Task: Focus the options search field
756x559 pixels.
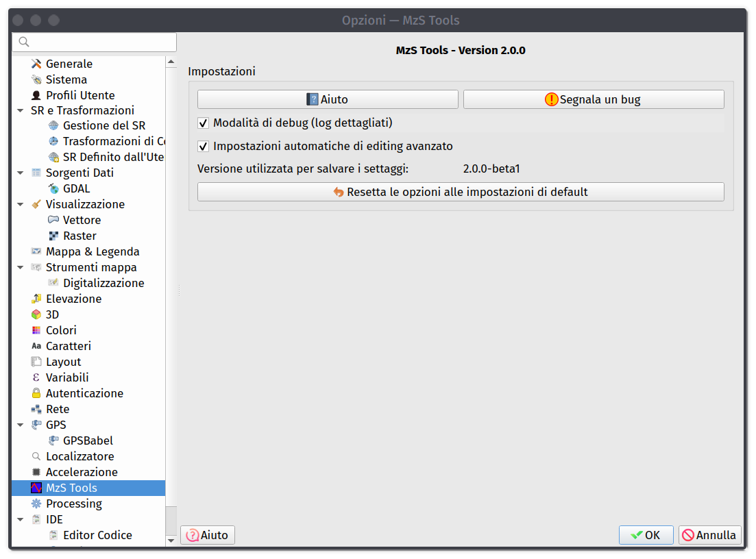Action: (95, 42)
